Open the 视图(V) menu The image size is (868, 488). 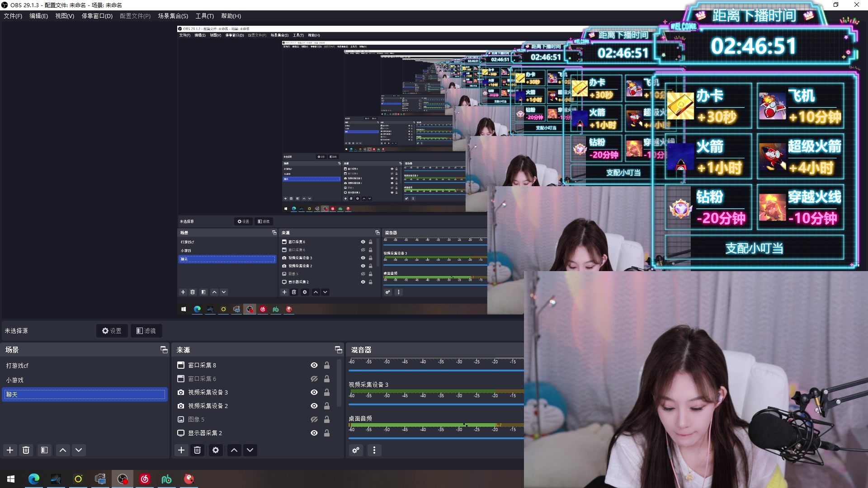[x=65, y=16]
